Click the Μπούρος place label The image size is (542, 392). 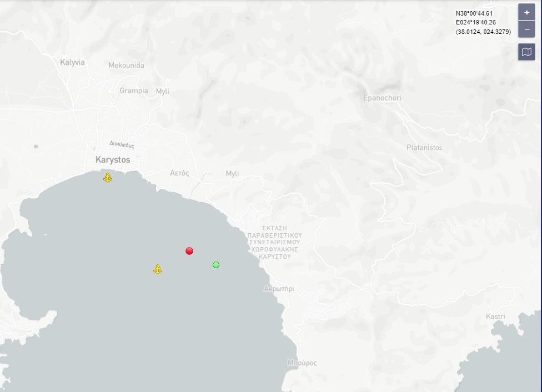point(302,363)
